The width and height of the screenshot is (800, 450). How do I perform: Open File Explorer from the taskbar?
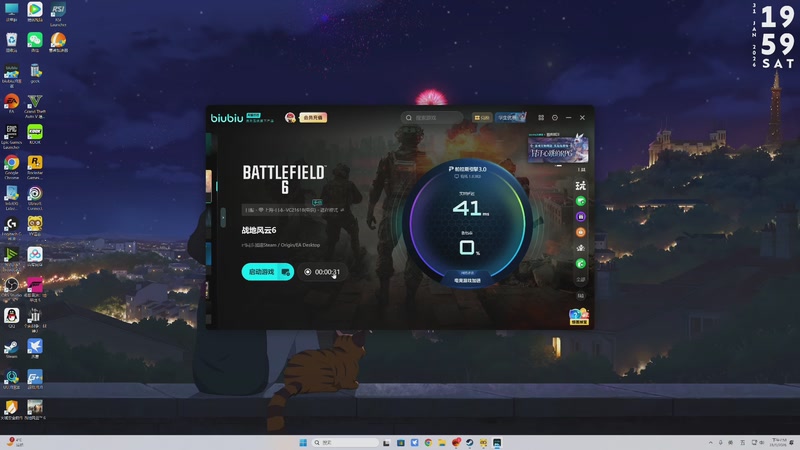pyautogui.click(x=442, y=442)
